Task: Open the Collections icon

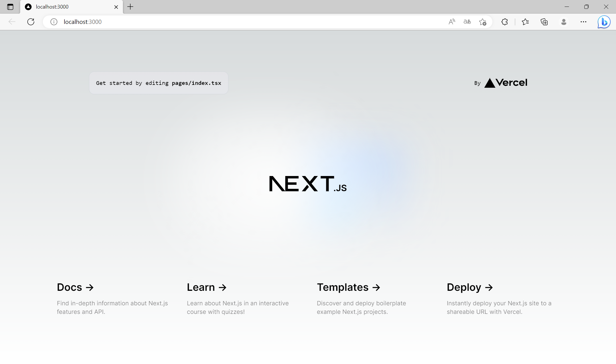Action: point(544,22)
